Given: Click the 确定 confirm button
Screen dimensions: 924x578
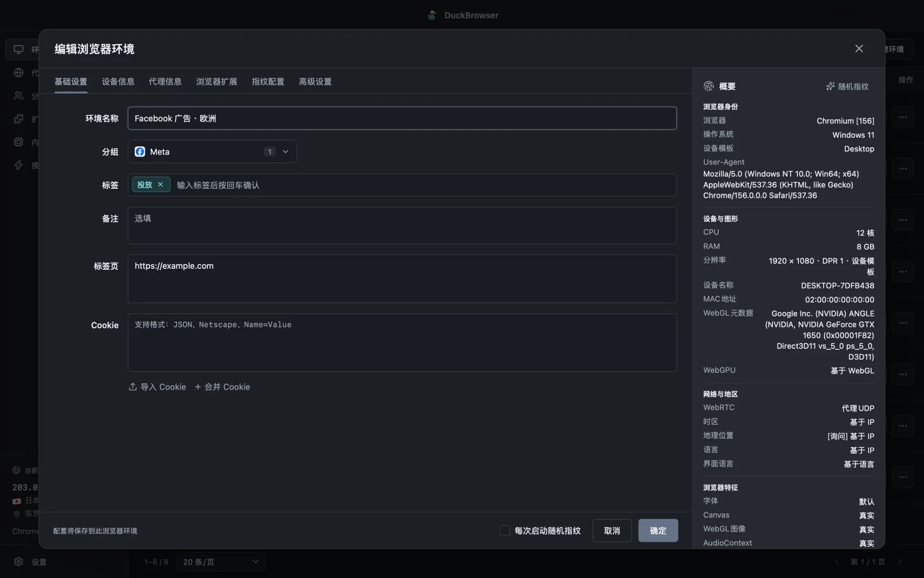Looking at the screenshot, I should click(x=658, y=530).
